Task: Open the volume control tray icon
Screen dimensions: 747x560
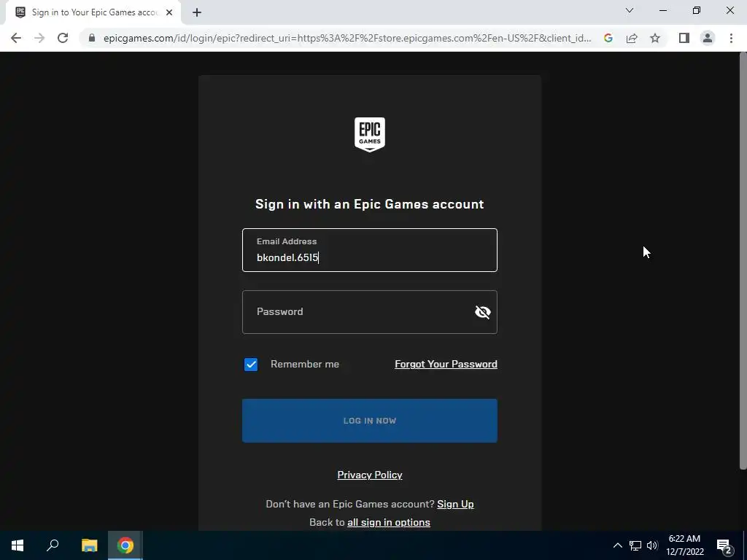Action: click(x=652, y=545)
